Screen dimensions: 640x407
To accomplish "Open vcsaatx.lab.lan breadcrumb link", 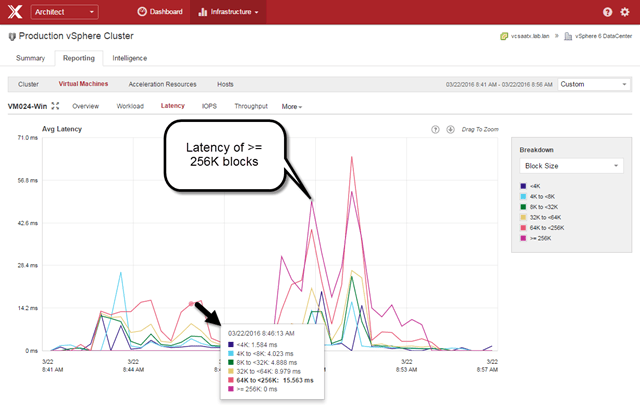I will [530, 36].
